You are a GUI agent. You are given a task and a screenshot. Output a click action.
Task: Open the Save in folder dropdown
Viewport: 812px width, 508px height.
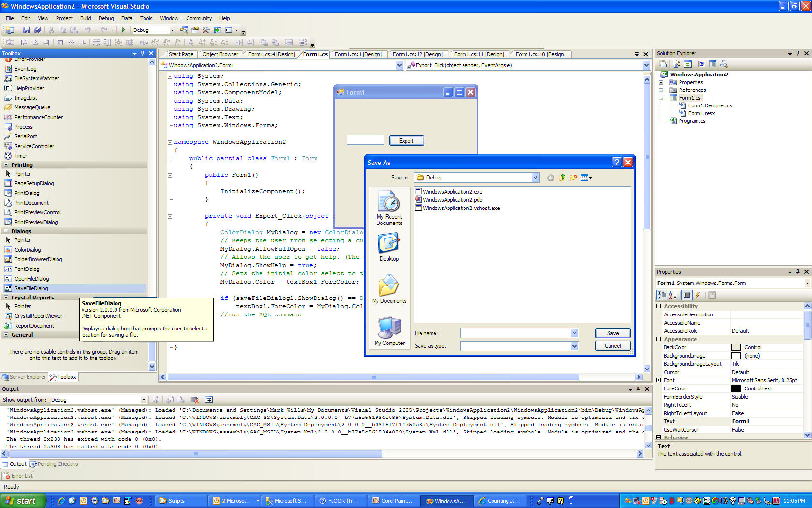[535, 177]
